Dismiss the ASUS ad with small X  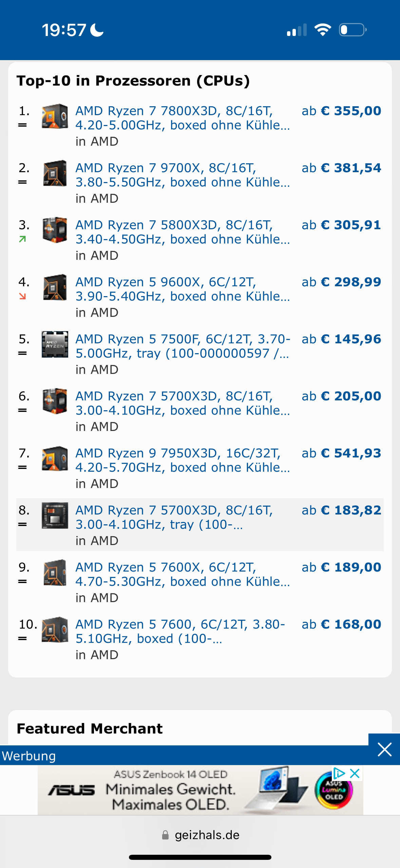355,774
